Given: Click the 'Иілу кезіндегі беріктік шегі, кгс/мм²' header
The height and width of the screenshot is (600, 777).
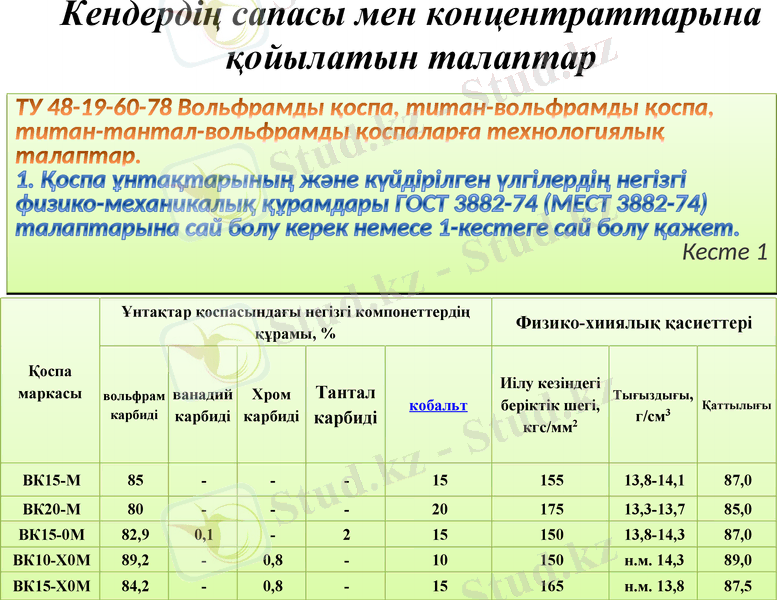Looking at the screenshot, I should pos(550,405).
